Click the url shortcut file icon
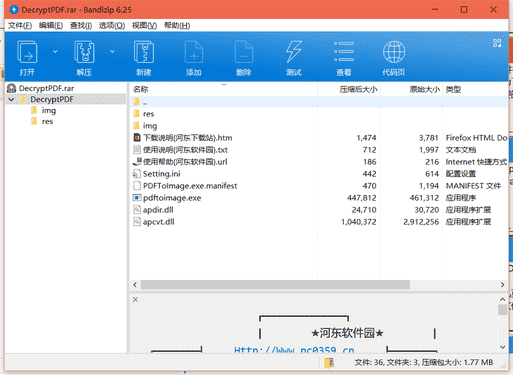This screenshot has height=375, width=513. tap(137, 162)
